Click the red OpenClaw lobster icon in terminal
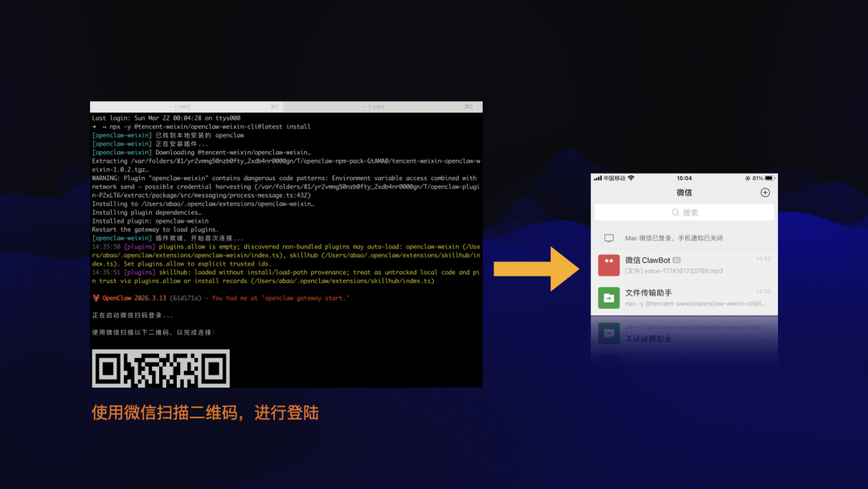Image resolution: width=868 pixels, height=489 pixels. coord(96,298)
